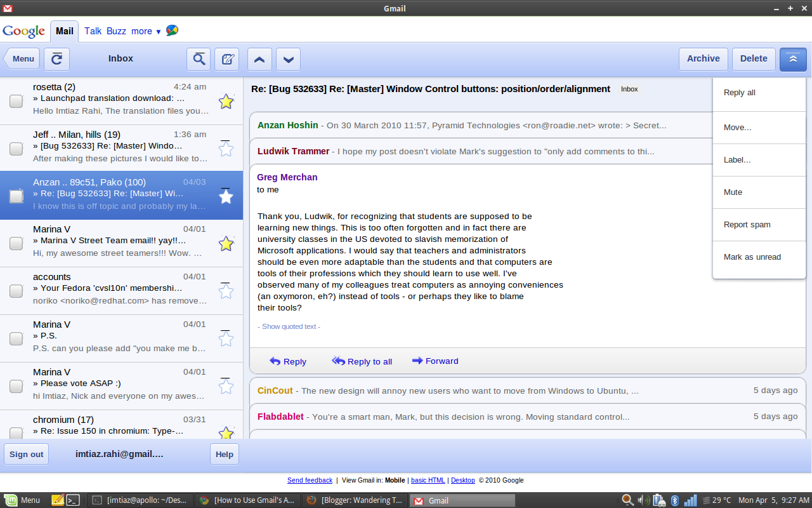Choose 'Mark as unread' from actions menu

(x=752, y=257)
